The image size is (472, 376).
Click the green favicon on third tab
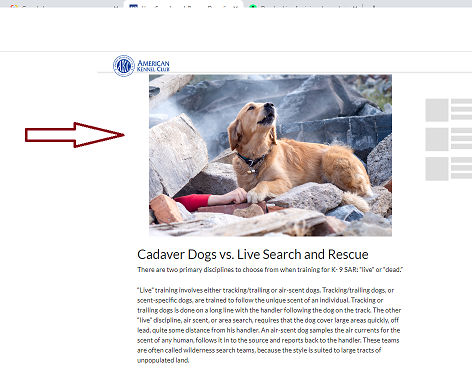coord(253,6)
